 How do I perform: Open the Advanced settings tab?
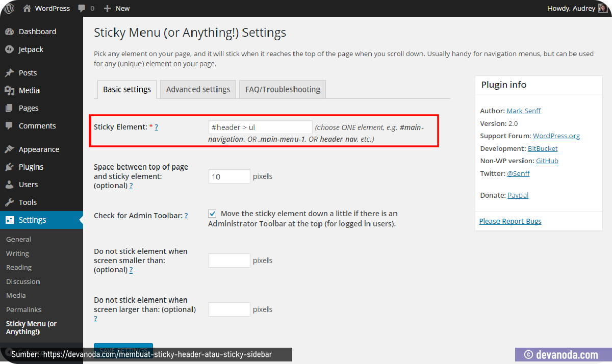(198, 89)
